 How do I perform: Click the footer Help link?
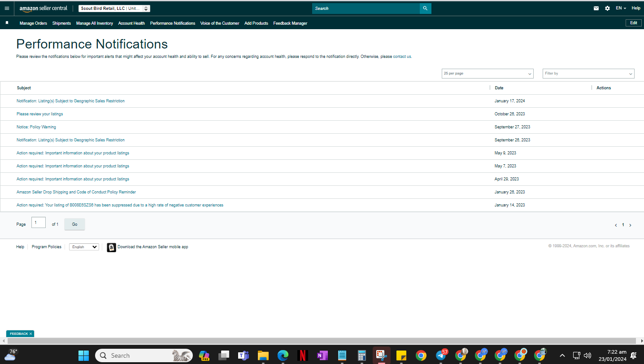pyautogui.click(x=20, y=247)
